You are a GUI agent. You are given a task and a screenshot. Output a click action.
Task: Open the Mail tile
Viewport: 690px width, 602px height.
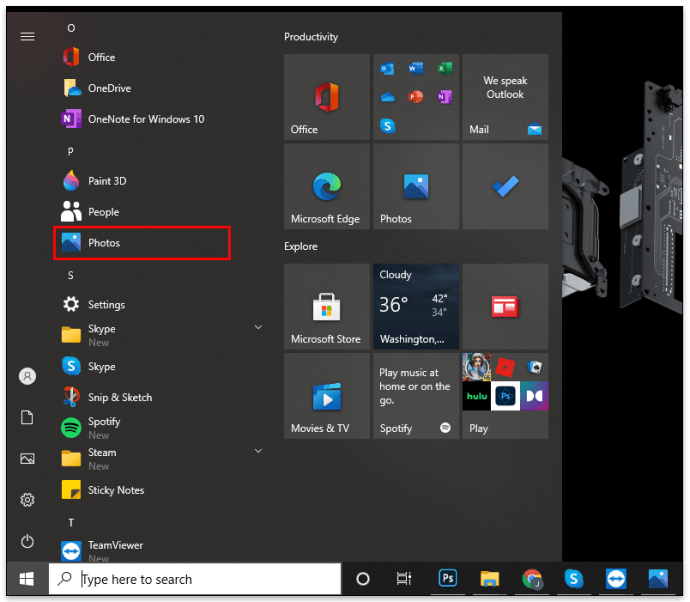pyautogui.click(x=505, y=97)
